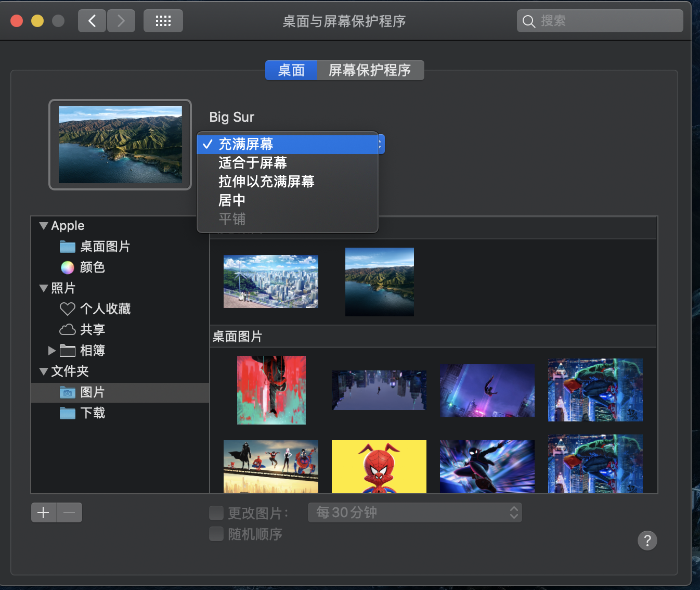Collapse the Apple section triangle
700x590 pixels.
click(44, 226)
